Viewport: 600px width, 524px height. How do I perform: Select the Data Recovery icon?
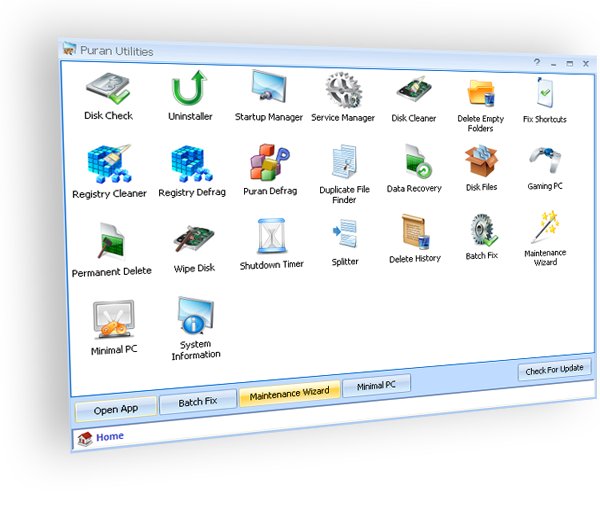[417, 161]
